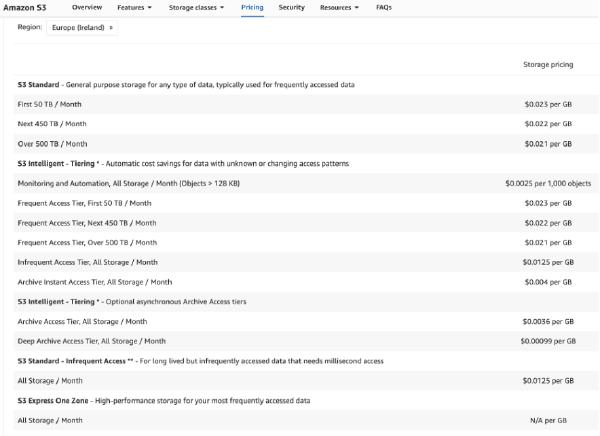Click the Amazon S3 title link
Screen dimensions: 600x436
[24, 7]
